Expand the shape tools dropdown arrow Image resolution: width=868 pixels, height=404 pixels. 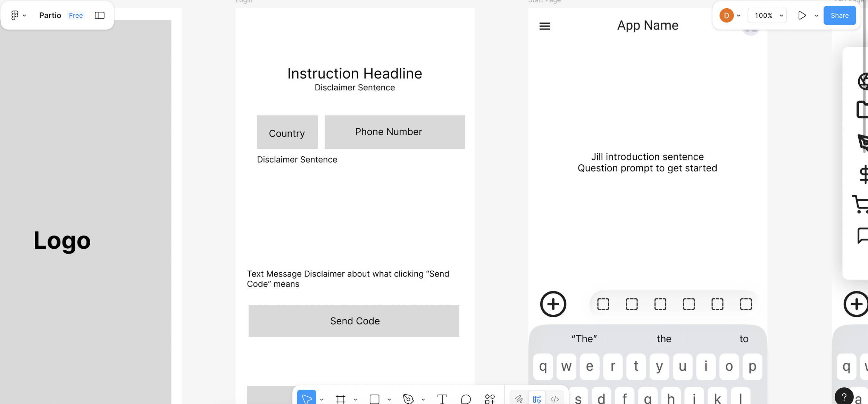(389, 399)
